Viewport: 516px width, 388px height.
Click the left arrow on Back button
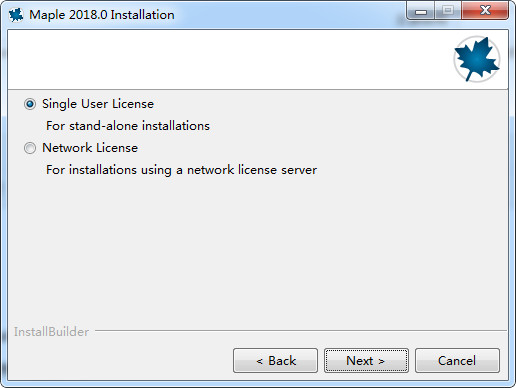(260, 361)
